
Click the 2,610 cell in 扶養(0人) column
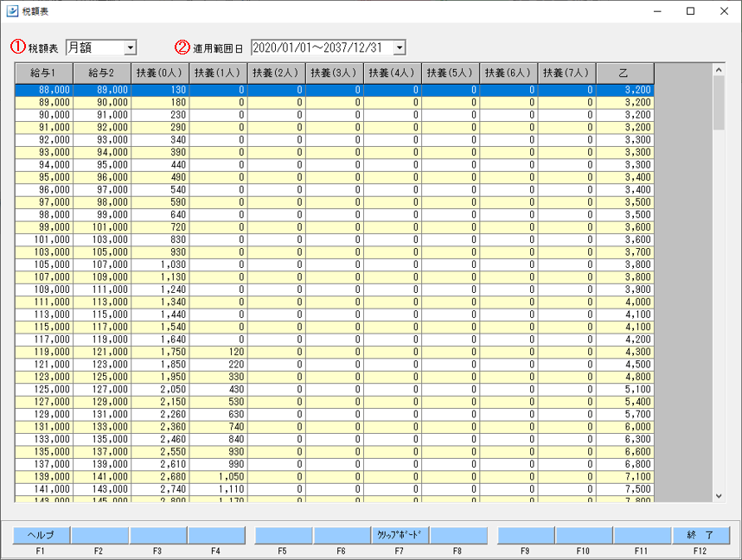click(160, 464)
